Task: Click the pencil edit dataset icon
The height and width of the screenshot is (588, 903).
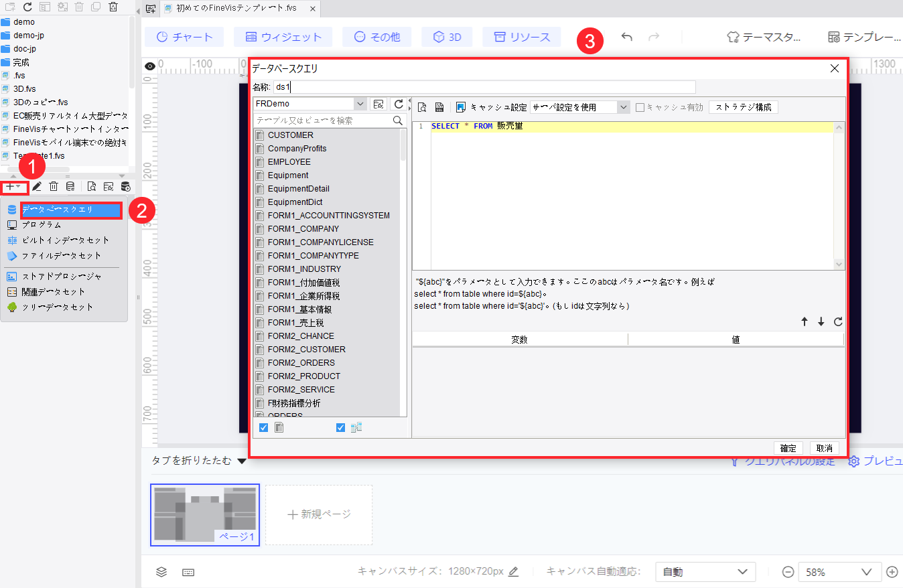Action: 37,187
